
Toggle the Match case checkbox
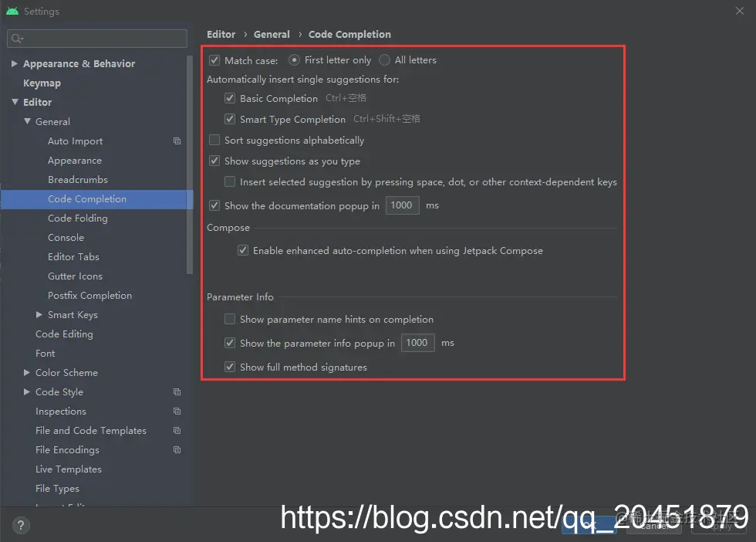214,60
